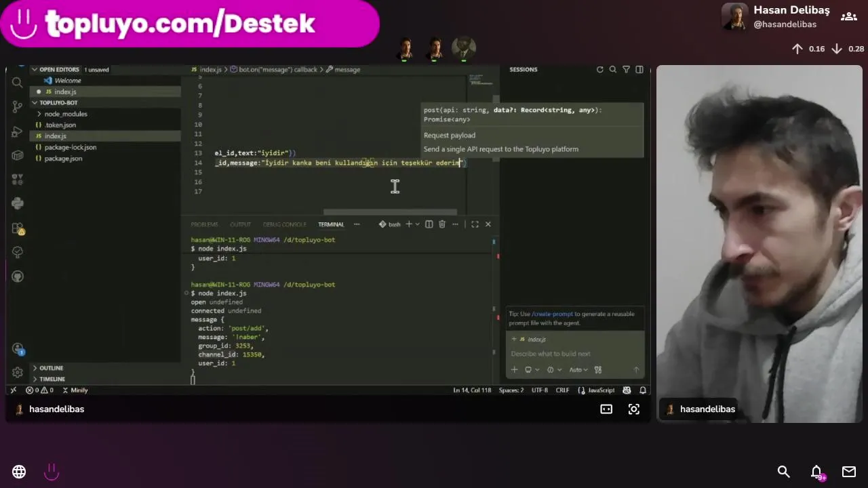This screenshot has height=488, width=868.
Task: Open the Topluyo search magnifier at the bottom
Action: click(x=784, y=472)
